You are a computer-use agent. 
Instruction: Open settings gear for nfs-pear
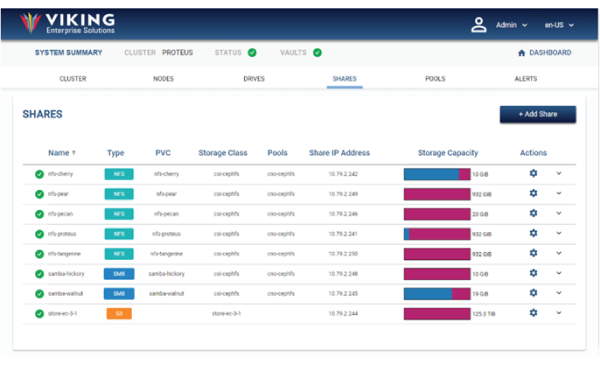(x=533, y=193)
